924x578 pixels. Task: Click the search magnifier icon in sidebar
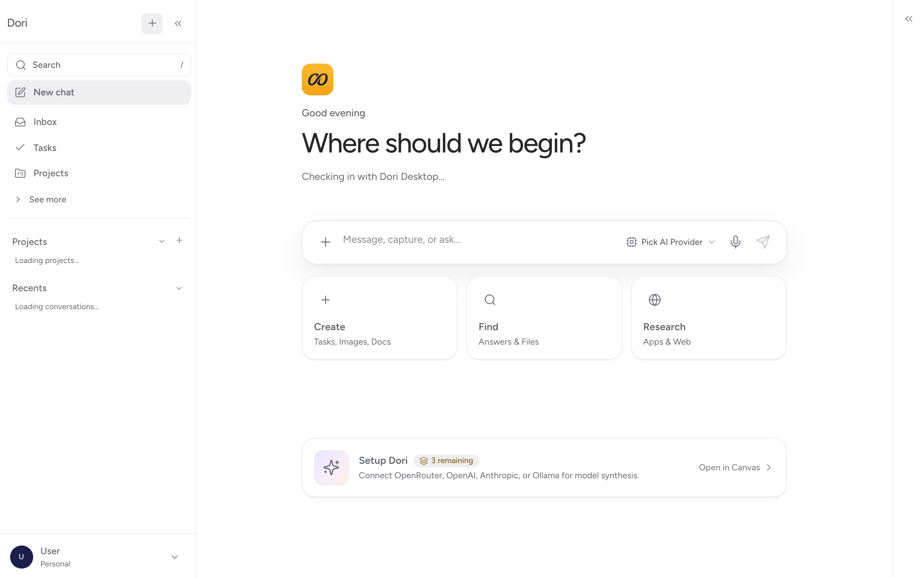point(21,65)
